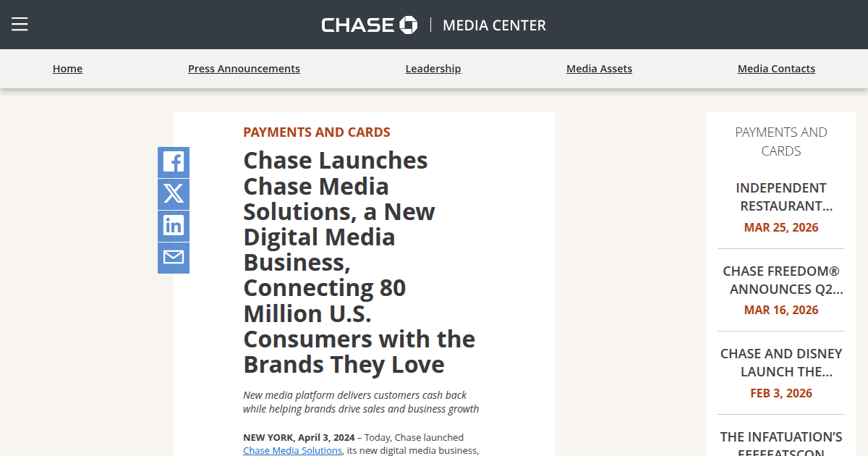Open the Chase and Disney Launch article

781,362
